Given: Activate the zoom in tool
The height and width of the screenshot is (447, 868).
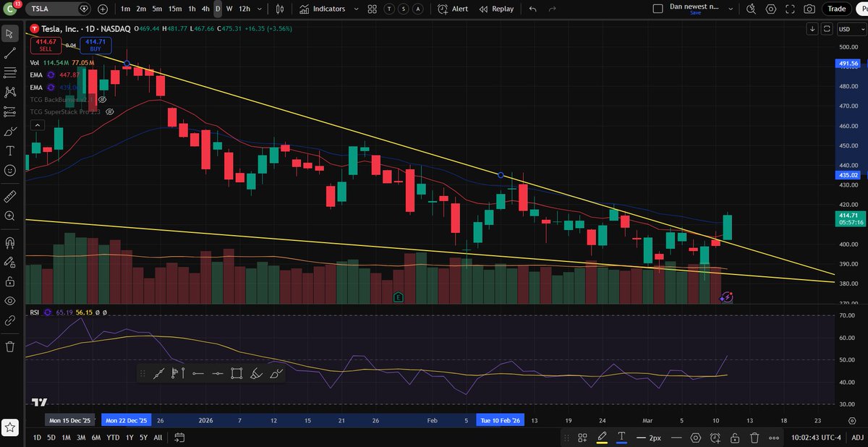Looking at the screenshot, I should (x=10, y=216).
